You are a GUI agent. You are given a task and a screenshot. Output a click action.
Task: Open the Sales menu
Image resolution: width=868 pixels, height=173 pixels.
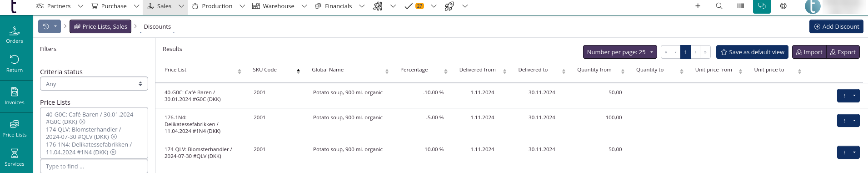159,6
